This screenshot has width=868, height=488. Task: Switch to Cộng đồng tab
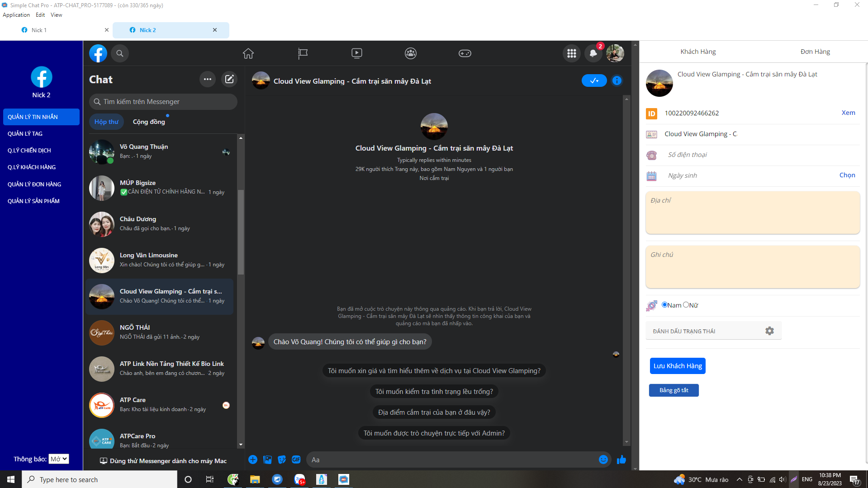tap(149, 122)
